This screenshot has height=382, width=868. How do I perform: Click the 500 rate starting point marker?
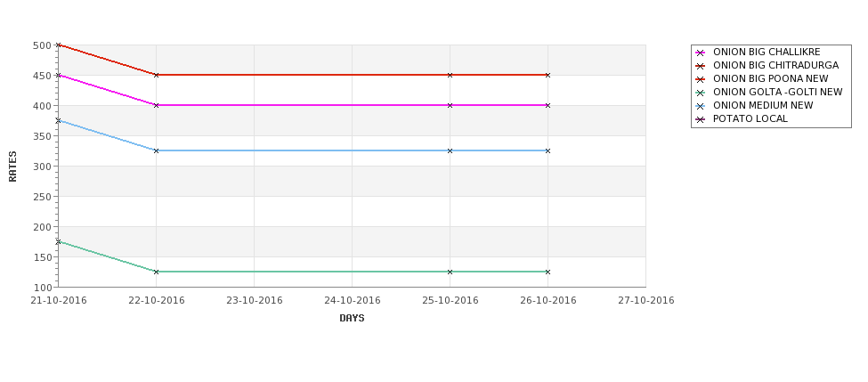point(58,45)
